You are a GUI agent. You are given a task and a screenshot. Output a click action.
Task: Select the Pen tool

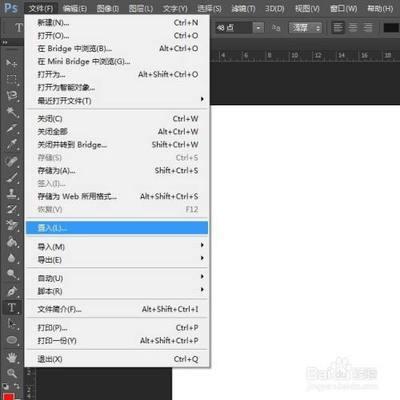tap(12, 291)
